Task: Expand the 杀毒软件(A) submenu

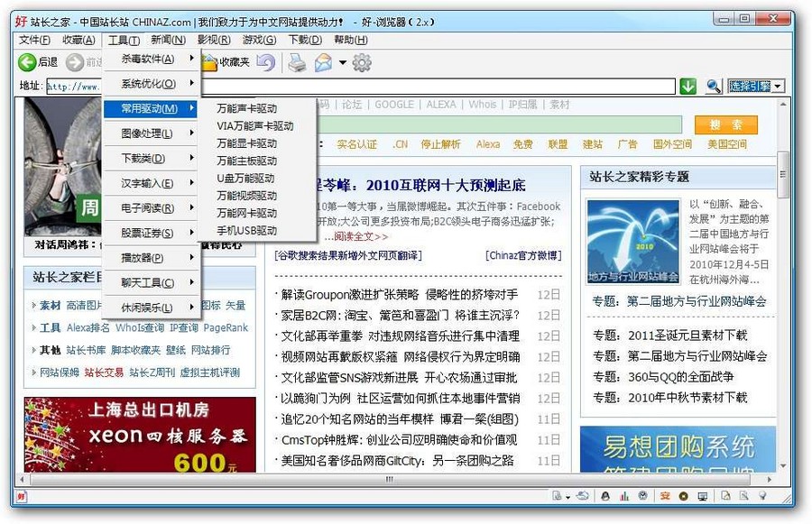Action: 150,59
